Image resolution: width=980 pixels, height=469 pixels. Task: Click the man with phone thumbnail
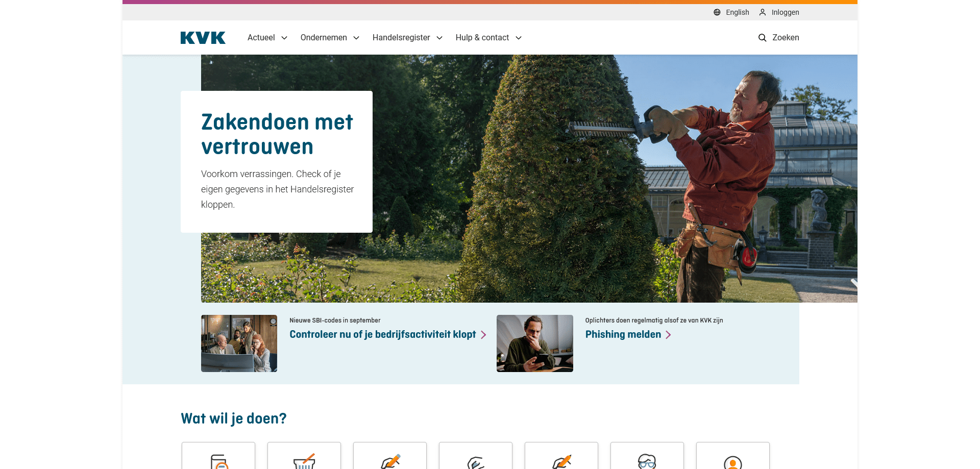click(x=535, y=343)
